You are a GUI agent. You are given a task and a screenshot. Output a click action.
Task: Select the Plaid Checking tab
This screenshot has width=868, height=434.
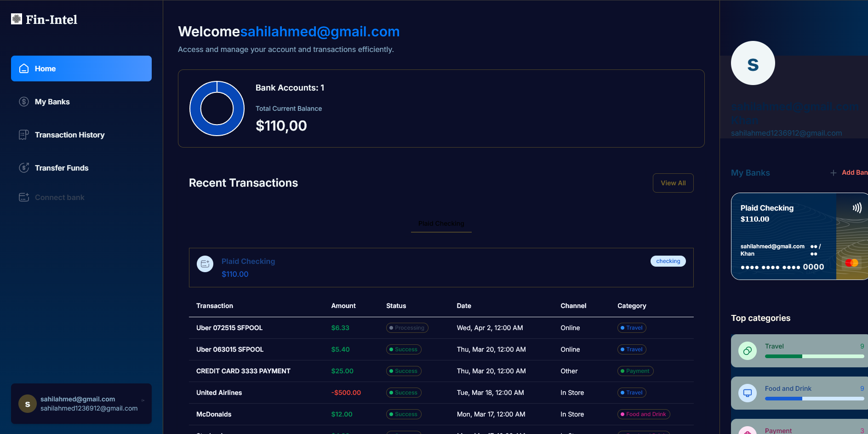(441, 224)
